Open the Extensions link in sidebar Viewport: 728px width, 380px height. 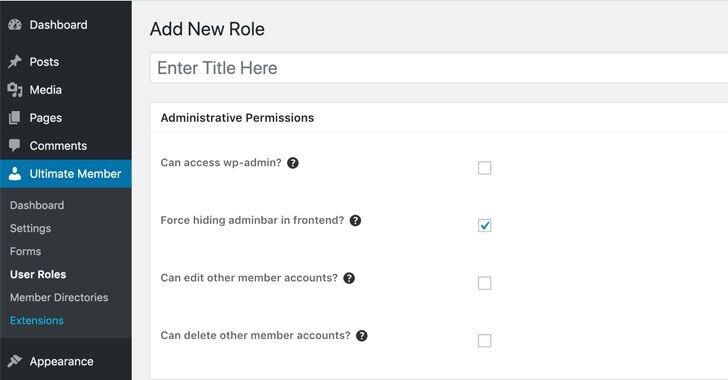click(x=37, y=321)
